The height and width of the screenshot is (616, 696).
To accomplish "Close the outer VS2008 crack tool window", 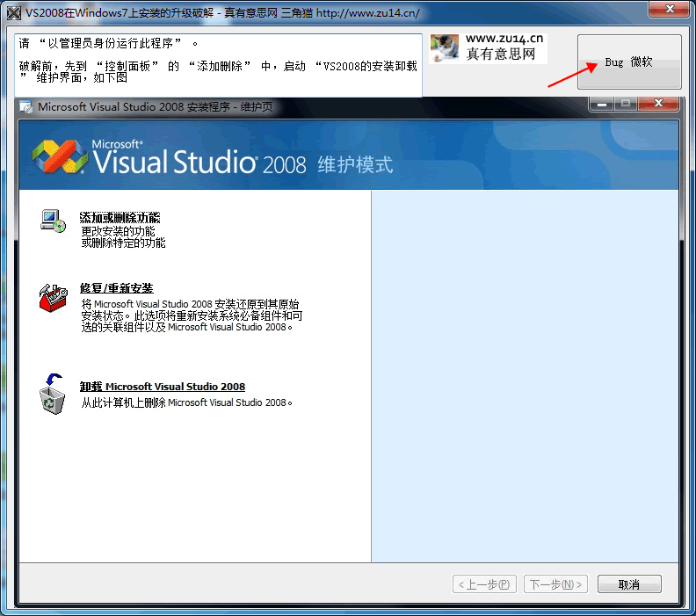I will pyautogui.click(x=670, y=10).
